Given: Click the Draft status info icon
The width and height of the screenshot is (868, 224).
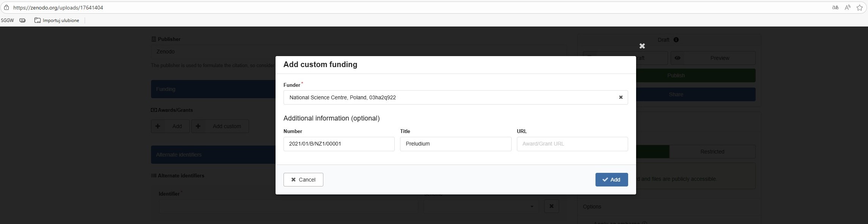Looking at the screenshot, I should tap(676, 40).
